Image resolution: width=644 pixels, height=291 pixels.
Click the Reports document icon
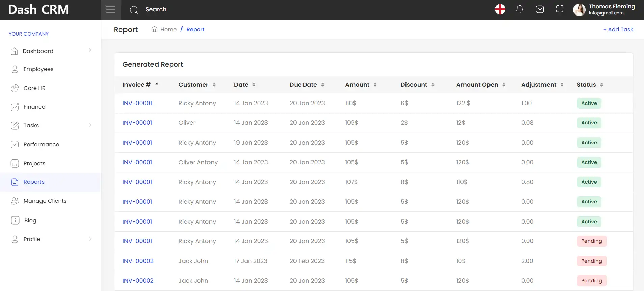coord(15,182)
